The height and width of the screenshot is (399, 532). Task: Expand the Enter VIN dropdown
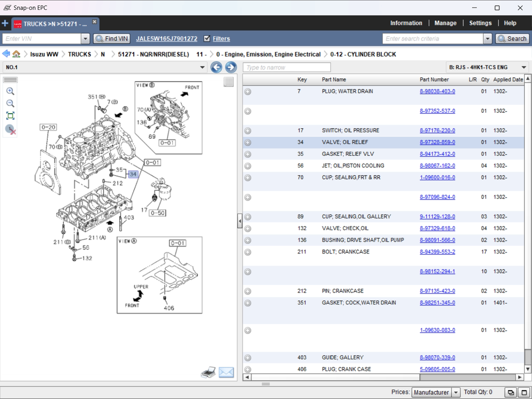tap(86, 38)
